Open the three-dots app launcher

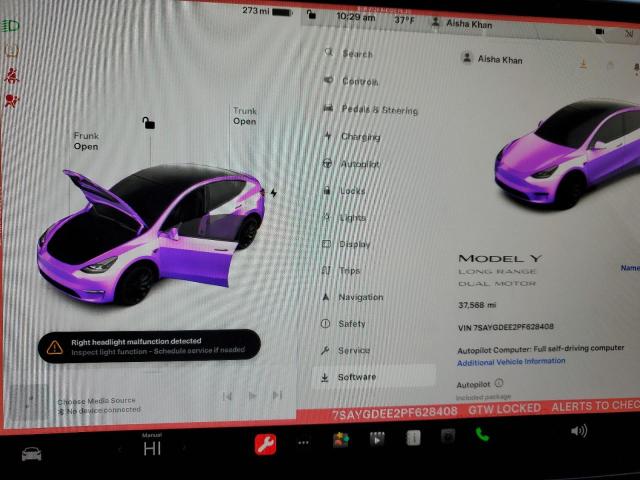pos(303,442)
